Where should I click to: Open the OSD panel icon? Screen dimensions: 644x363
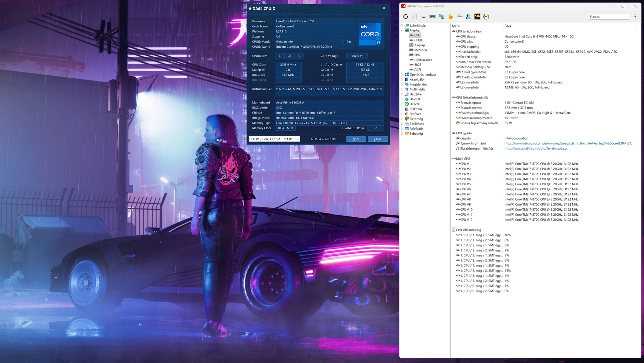pyautogui.click(x=477, y=16)
